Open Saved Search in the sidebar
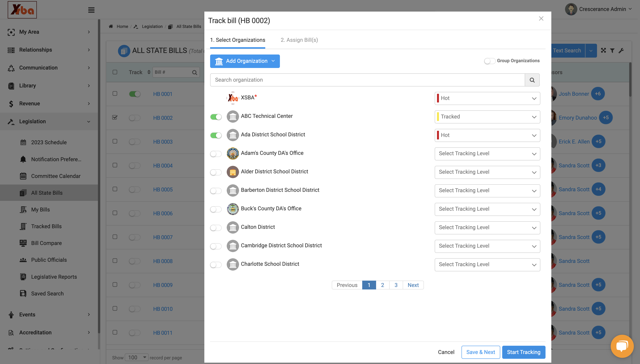The width and height of the screenshot is (640, 364). tap(47, 294)
